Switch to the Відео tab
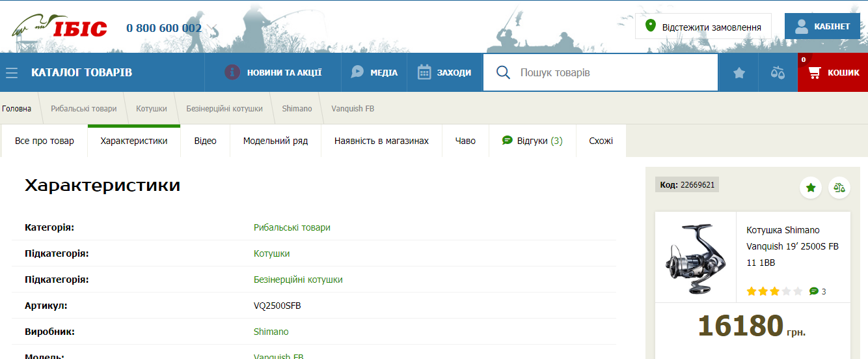868x359 pixels. point(205,141)
